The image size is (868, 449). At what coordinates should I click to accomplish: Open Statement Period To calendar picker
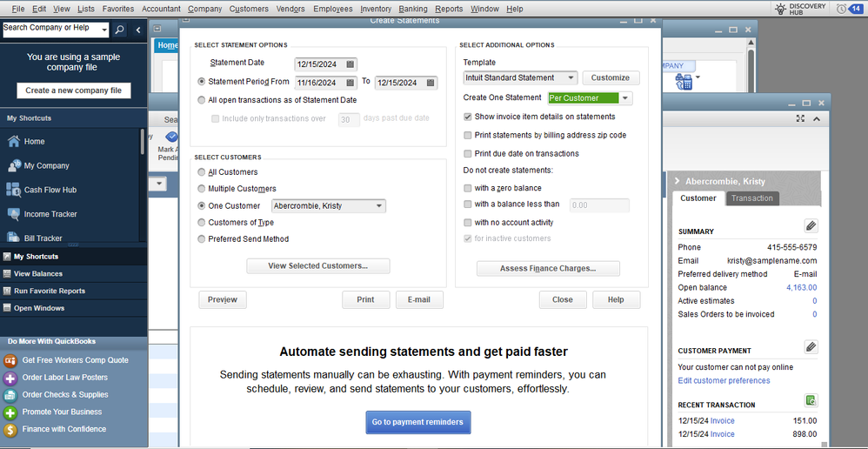click(x=431, y=83)
